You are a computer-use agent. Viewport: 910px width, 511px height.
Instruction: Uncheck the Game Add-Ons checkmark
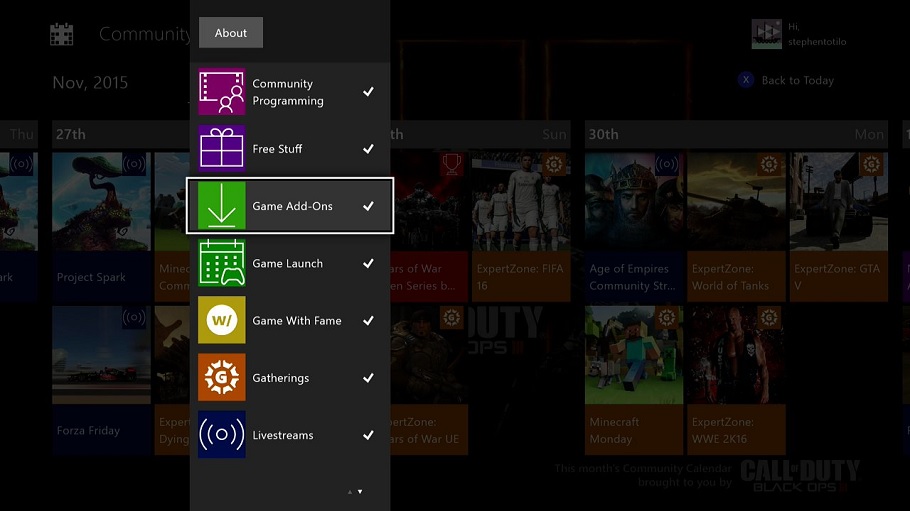tap(368, 206)
